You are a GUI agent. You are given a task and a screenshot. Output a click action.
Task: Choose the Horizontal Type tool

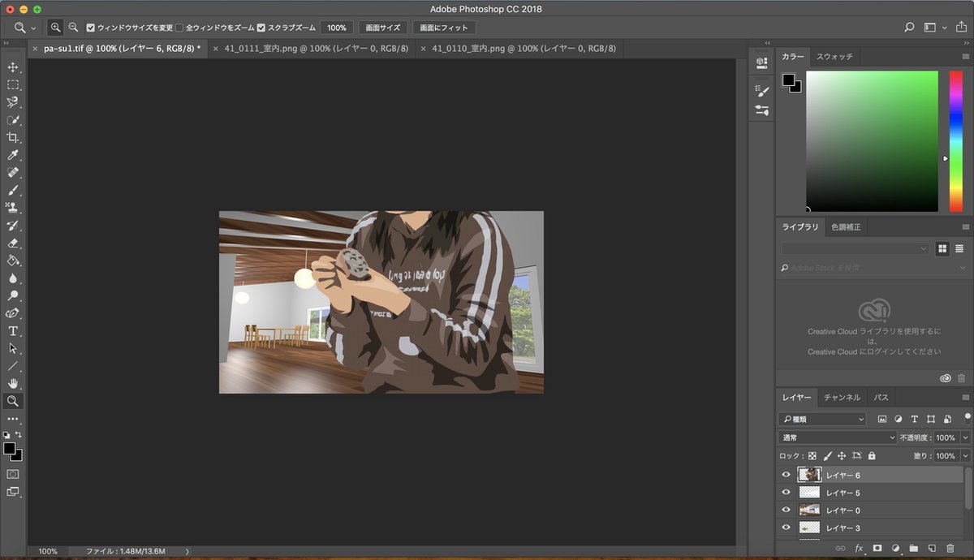(13, 331)
